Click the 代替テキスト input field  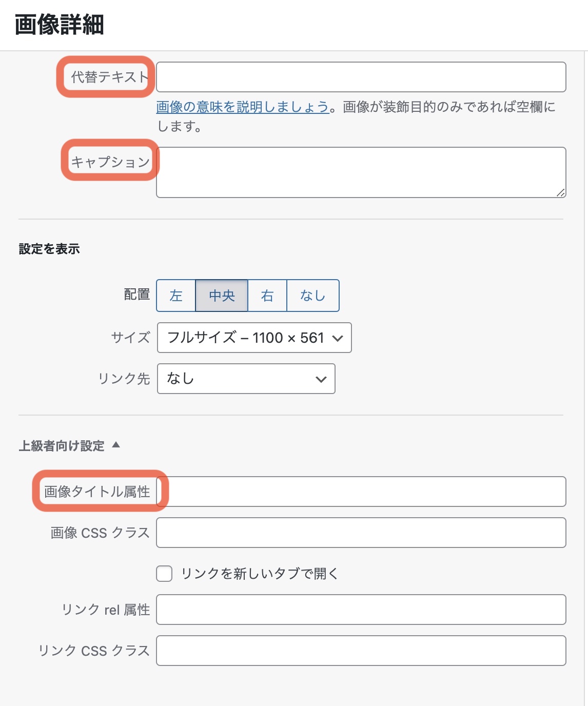pyautogui.click(x=361, y=77)
